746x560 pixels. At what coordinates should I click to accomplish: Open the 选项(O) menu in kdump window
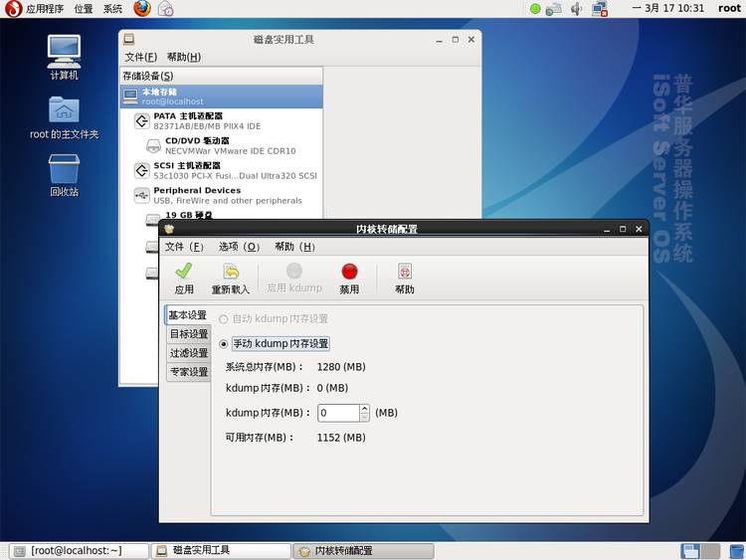tap(239, 247)
